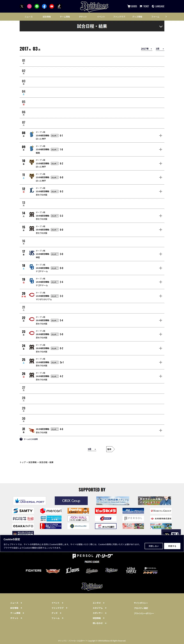Open the Instagram icon in header
The height and width of the screenshot is (644, 184).
[29, 6]
